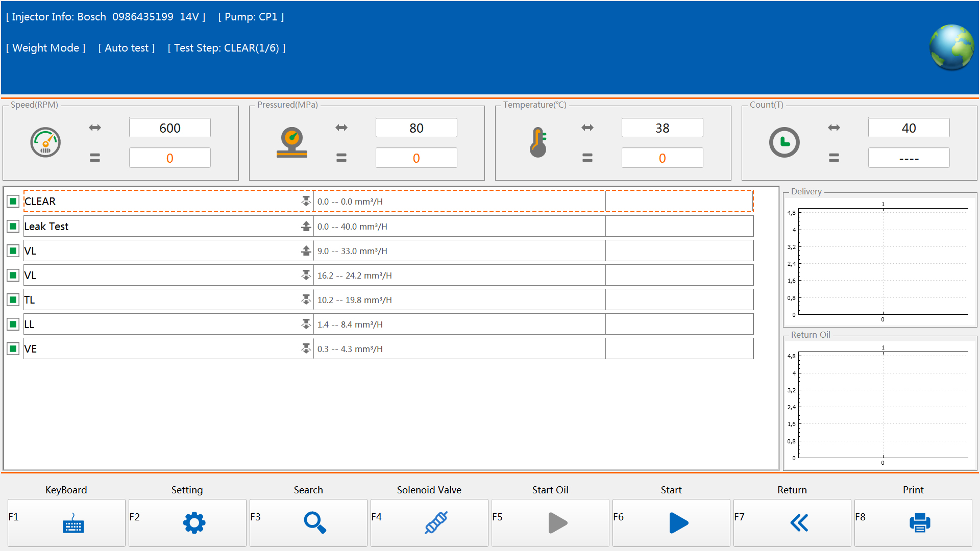Click the Print printer icon
Image resolution: width=980 pixels, height=551 pixels.
click(x=919, y=523)
